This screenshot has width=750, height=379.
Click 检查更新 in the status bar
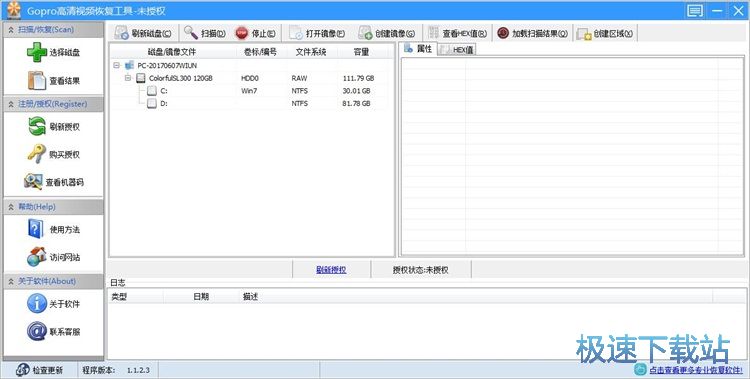coord(39,370)
